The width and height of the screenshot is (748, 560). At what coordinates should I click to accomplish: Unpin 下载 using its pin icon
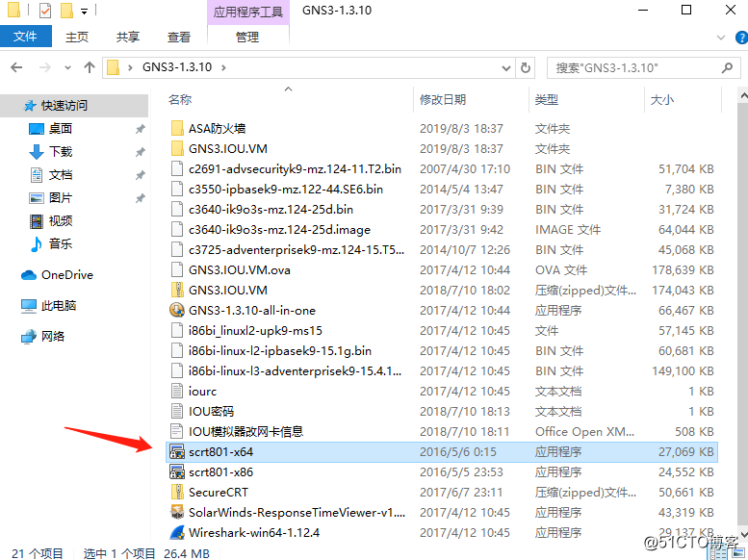(x=140, y=152)
